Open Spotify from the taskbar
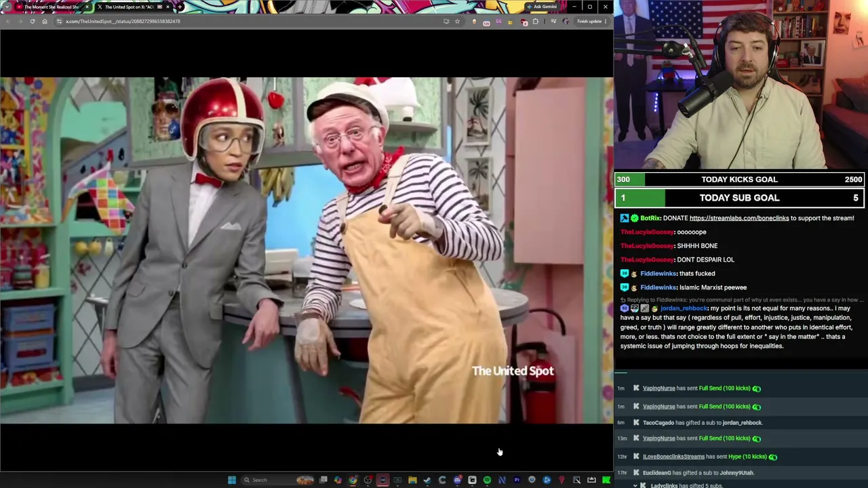The height and width of the screenshot is (488, 868). point(487,480)
